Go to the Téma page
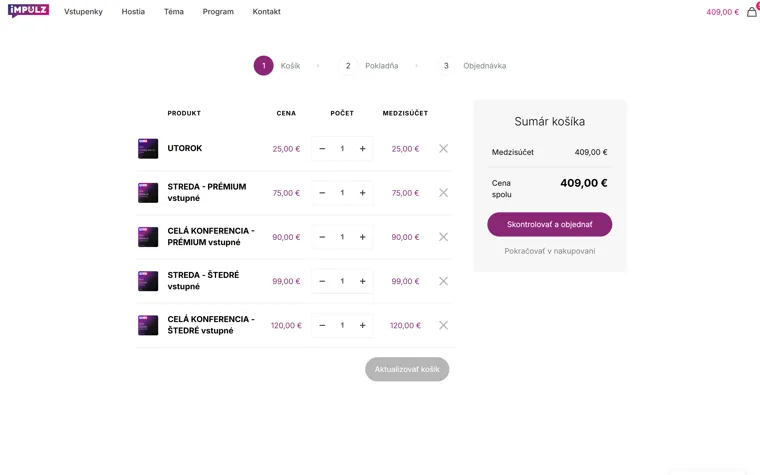The width and height of the screenshot is (760, 475). tap(174, 12)
